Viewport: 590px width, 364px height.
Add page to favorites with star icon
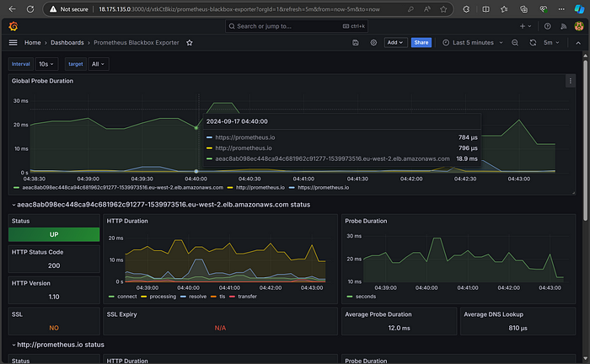pos(443,9)
